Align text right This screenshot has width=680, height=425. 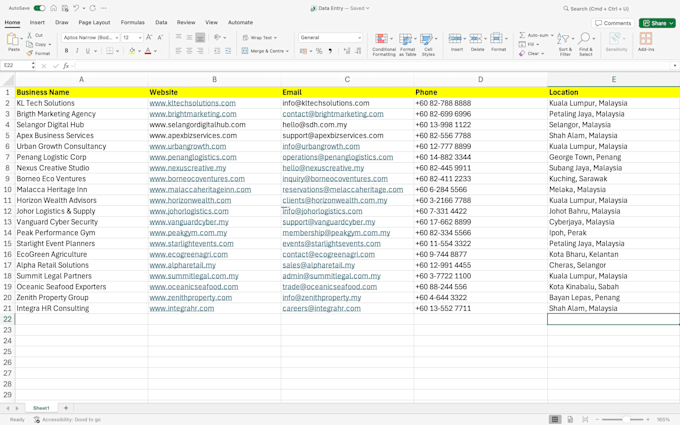click(x=200, y=51)
